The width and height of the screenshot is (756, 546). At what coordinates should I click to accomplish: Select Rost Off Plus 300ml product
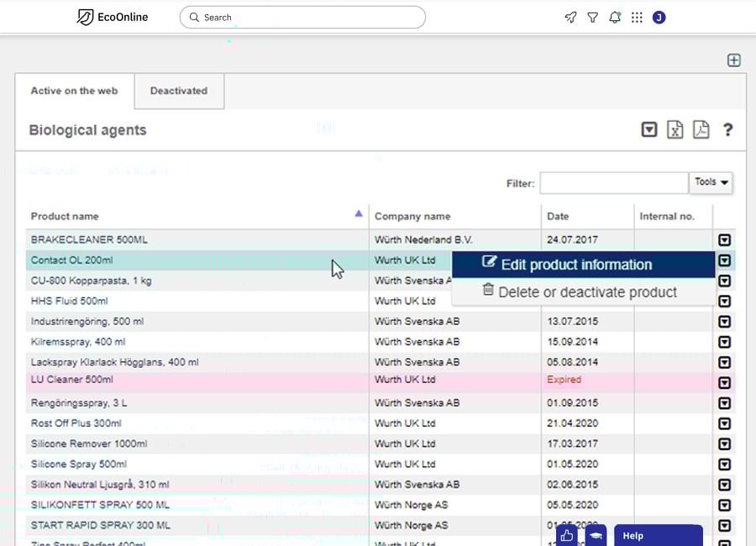pyautogui.click(x=76, y=423)
